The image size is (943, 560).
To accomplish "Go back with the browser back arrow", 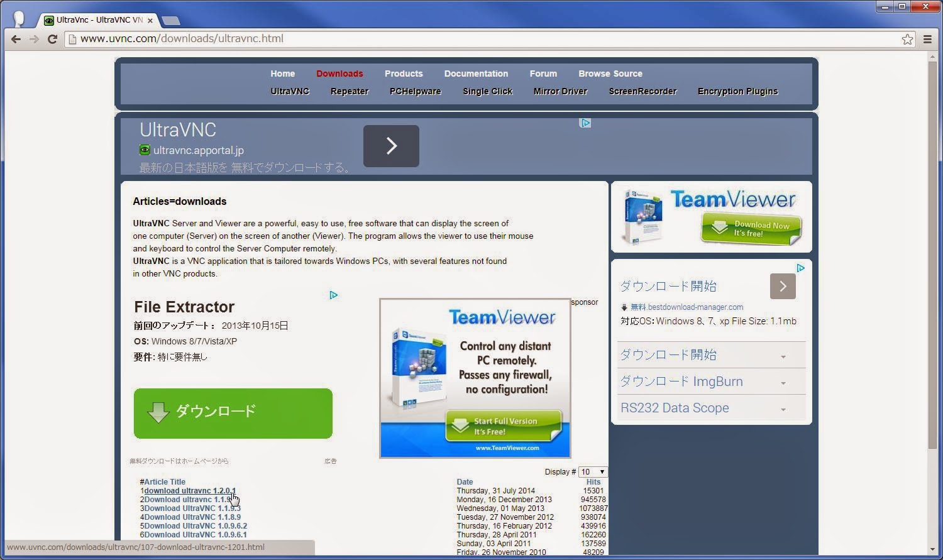I will 16,39.
